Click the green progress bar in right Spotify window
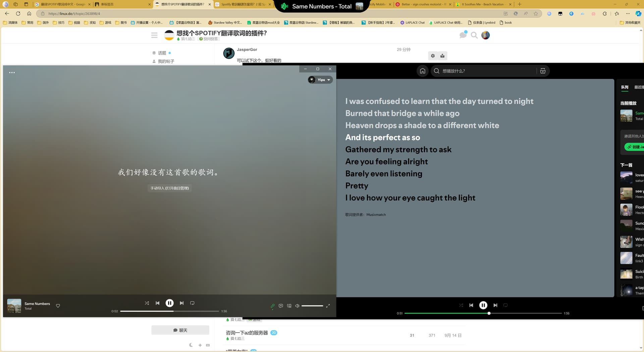This screenshot has width=644, height=352. 483,313
